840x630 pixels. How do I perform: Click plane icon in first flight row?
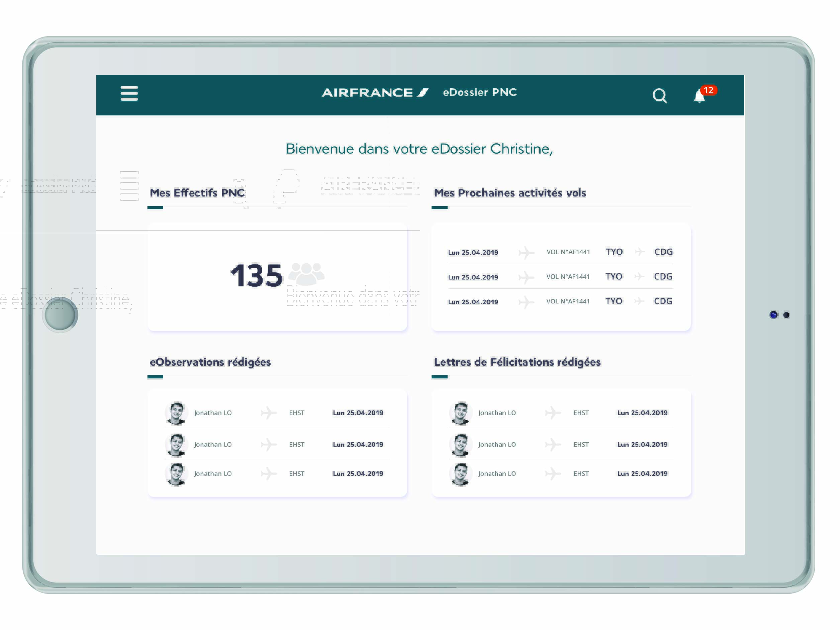tap(526, 252)
